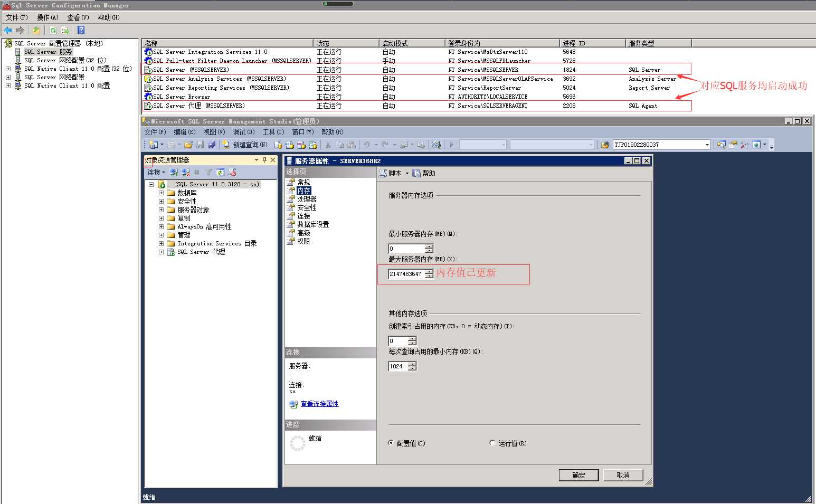Increase the 每次查询占用的最小内存 spinner value
The height and width of the screenshot is (504, 816).
pyautogui.click(x=412, y=364)
